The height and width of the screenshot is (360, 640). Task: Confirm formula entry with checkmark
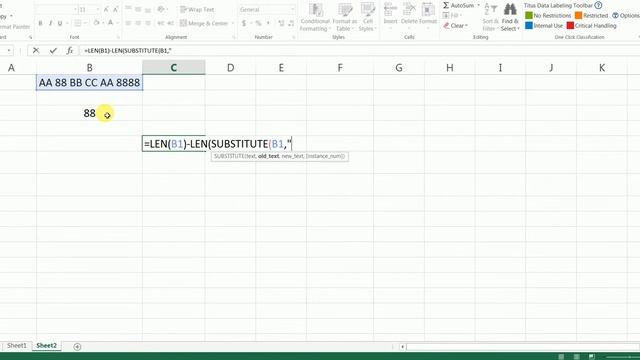tap(53, 51)
